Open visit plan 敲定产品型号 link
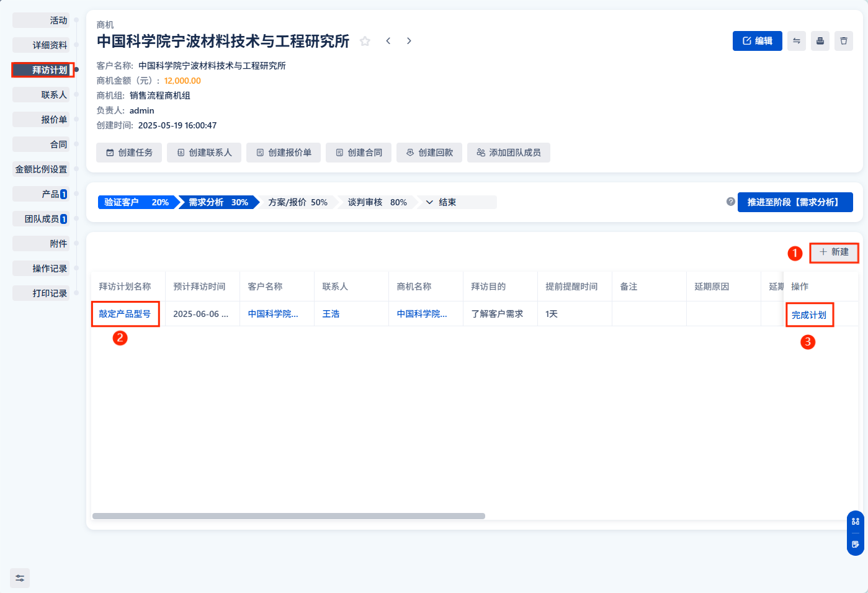This screenshot has height=593, width=868. coord(125,314)
